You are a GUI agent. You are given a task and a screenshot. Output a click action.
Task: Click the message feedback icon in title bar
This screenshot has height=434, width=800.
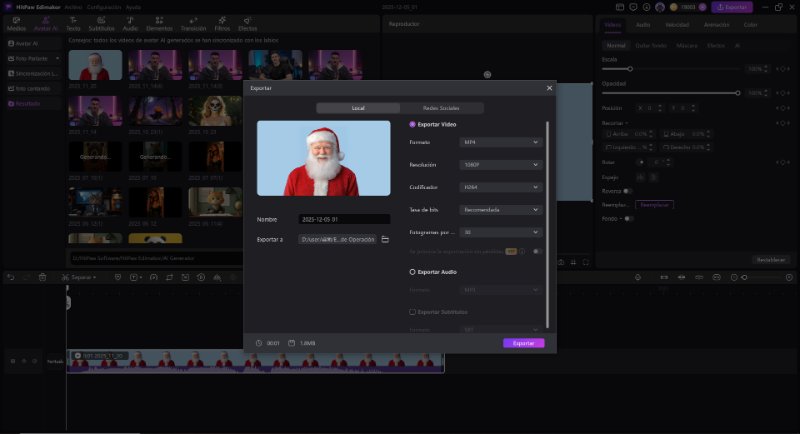coord(633,7)
